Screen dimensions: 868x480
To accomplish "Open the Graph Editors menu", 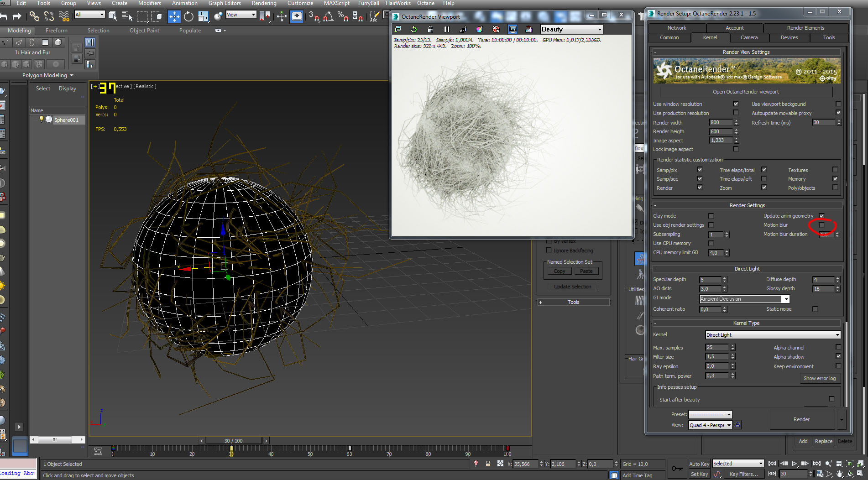I will [225, 3].
